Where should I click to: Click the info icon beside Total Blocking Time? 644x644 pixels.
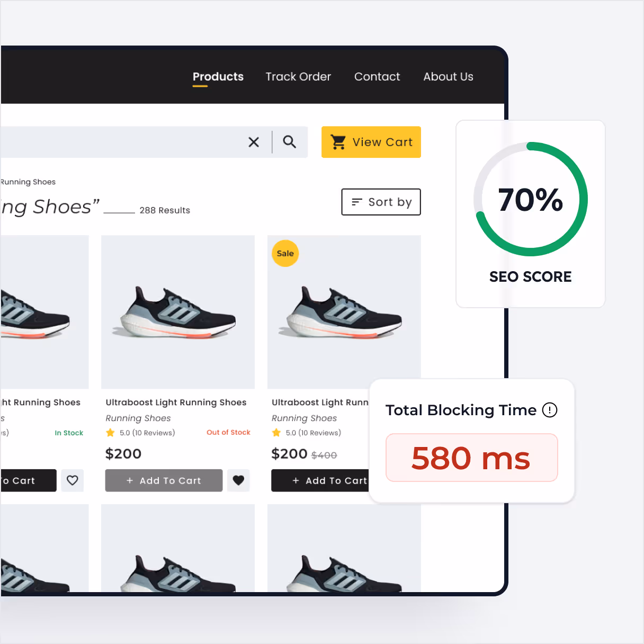[x=550, y=410]
